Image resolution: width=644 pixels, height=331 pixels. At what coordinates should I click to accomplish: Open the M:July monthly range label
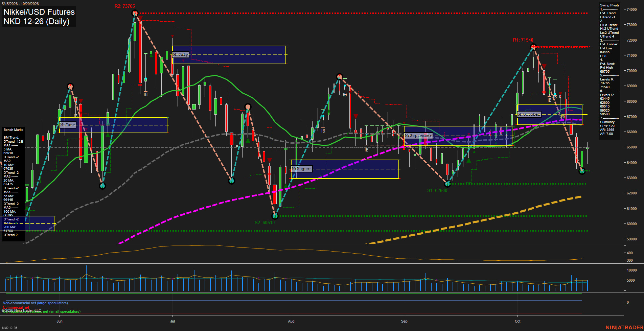[x=181, y=54]
